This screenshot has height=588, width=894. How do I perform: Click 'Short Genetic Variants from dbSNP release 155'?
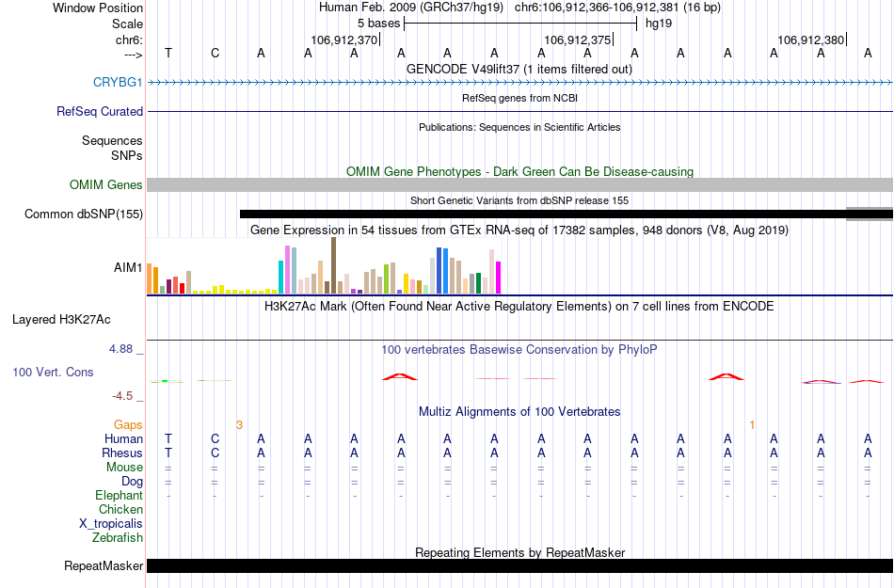coord(519,200)
